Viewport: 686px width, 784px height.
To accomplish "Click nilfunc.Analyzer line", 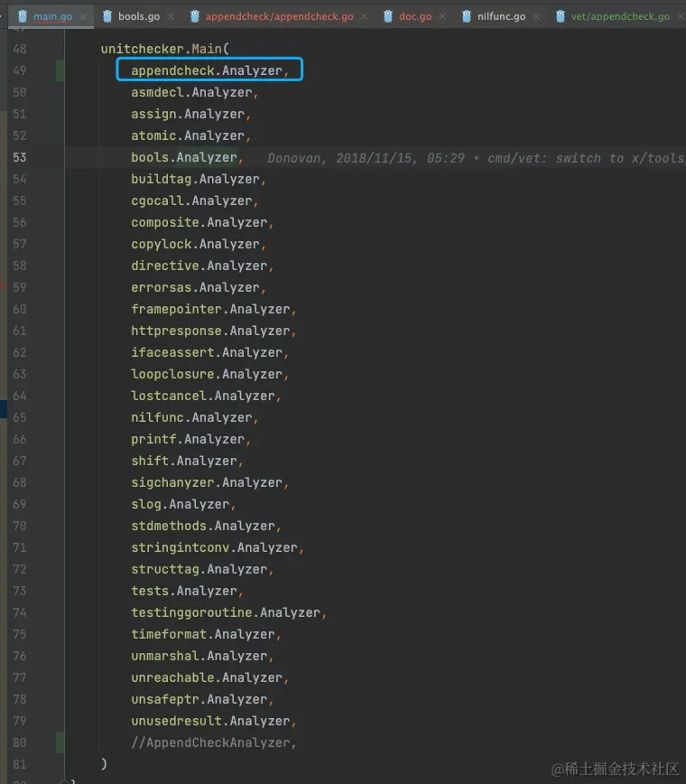I will point(195,417).
